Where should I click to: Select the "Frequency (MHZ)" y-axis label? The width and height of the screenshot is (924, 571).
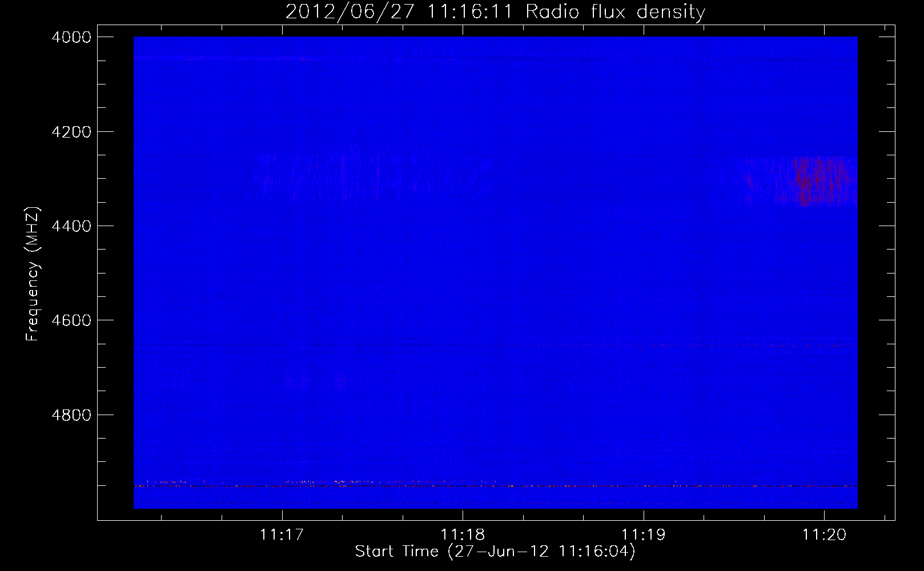click(33, 274)
